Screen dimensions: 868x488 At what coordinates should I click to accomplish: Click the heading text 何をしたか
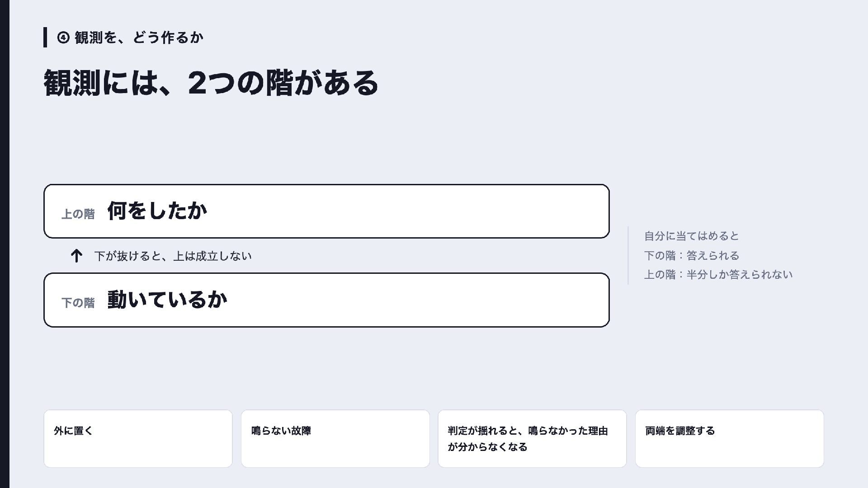(157, 211)
